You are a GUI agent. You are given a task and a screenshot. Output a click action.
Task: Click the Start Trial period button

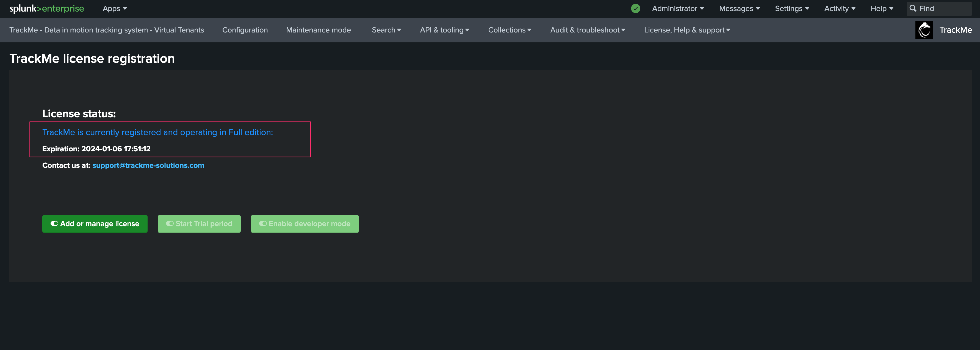(199, 224)
